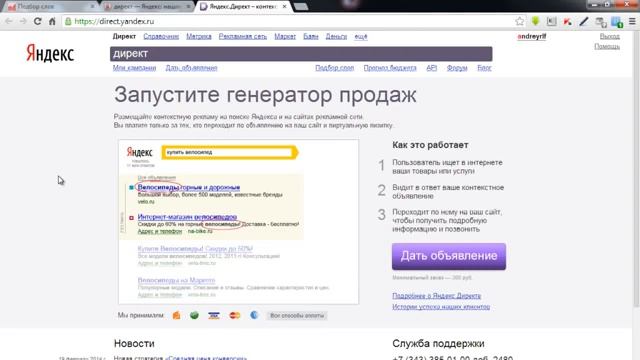Open the Chrome hamburger menu
The height and width of the screenshot is (360, 640).
click(632, 21)
